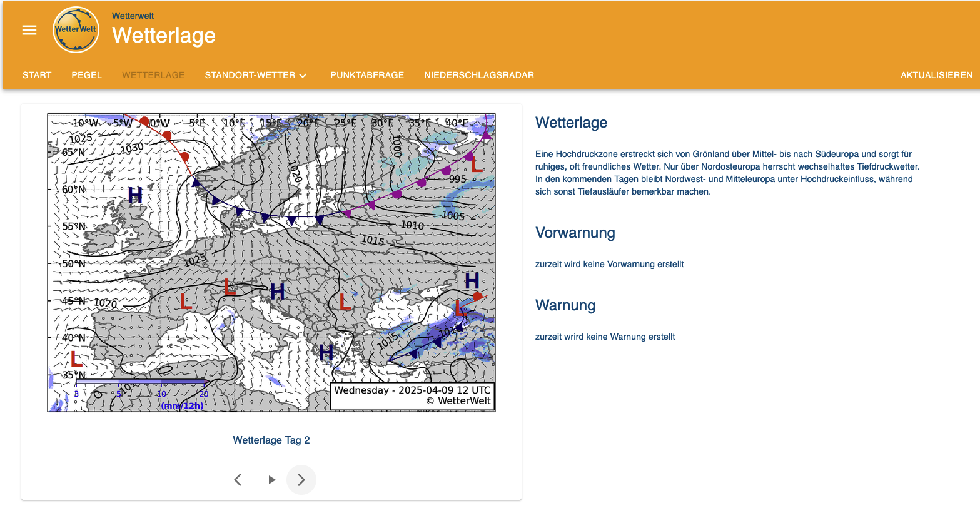Switch to the START tab
Image resolution: width=980 pixels, height=508 pixels.
[37, 75]
